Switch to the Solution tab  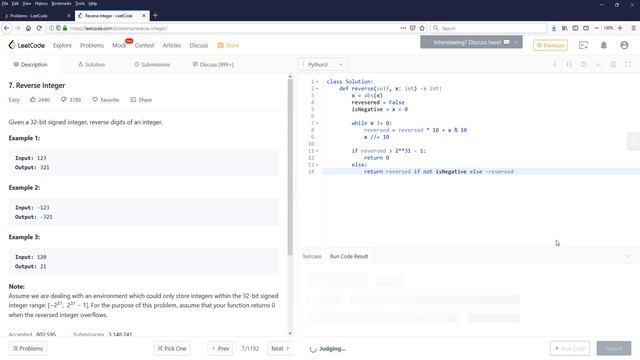coord(91,64)
